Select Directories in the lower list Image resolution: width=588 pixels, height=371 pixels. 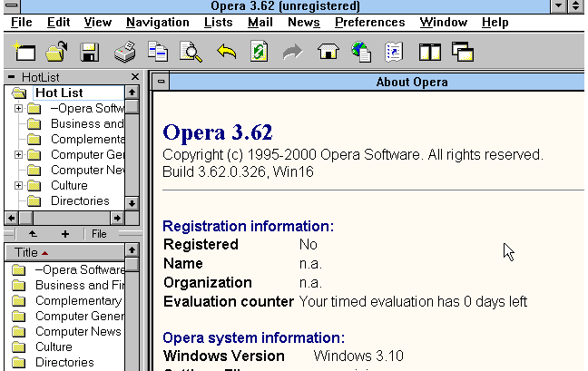click(x=64, y=362)
